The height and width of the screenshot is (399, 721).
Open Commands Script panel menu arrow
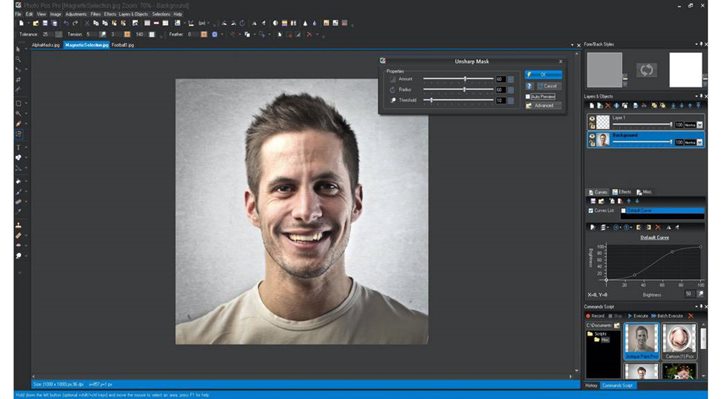pos(696,306)
